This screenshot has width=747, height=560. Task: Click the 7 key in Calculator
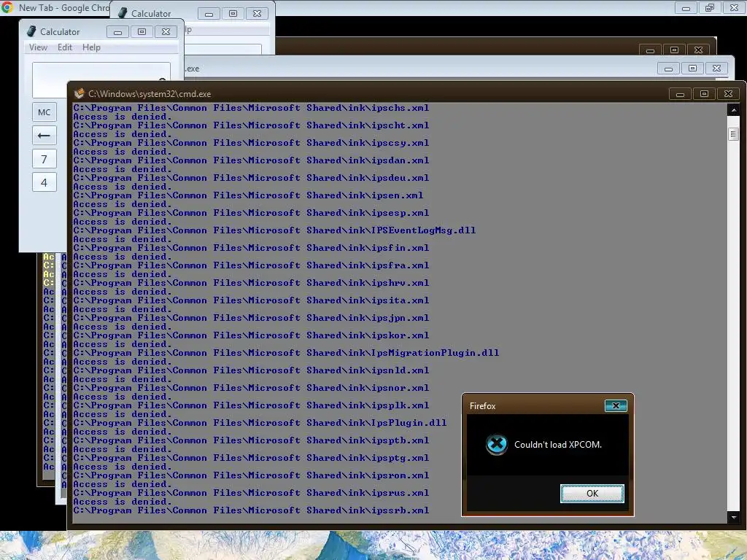(44, 159)
